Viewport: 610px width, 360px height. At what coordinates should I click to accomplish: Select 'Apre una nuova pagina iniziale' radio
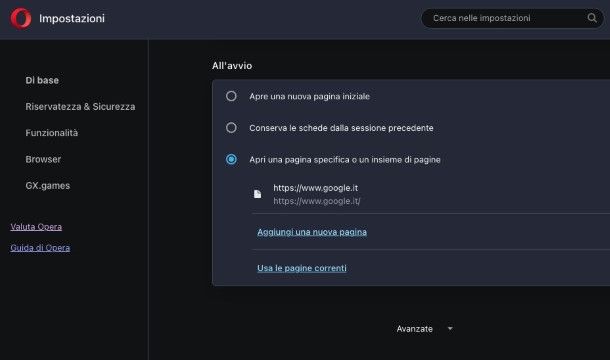pyautogui.click(x=231, y=96)
